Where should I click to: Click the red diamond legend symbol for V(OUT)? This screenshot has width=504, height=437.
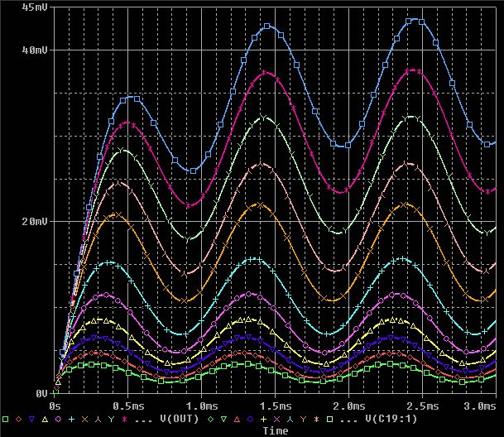[x=18, y=419]
